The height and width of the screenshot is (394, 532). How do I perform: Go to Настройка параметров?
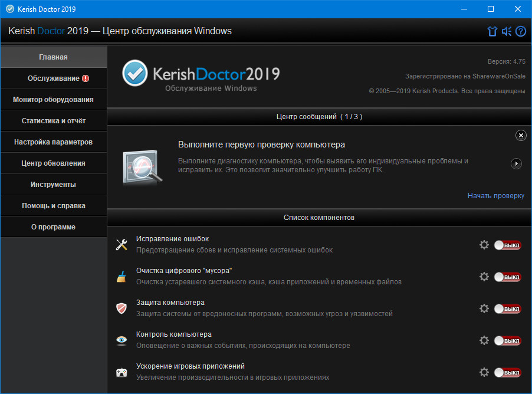(54, 142)
